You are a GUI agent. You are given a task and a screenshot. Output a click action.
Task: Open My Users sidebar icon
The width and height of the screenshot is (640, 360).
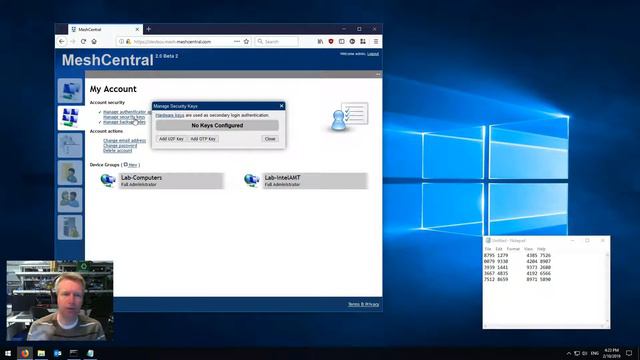coord(70,200)
